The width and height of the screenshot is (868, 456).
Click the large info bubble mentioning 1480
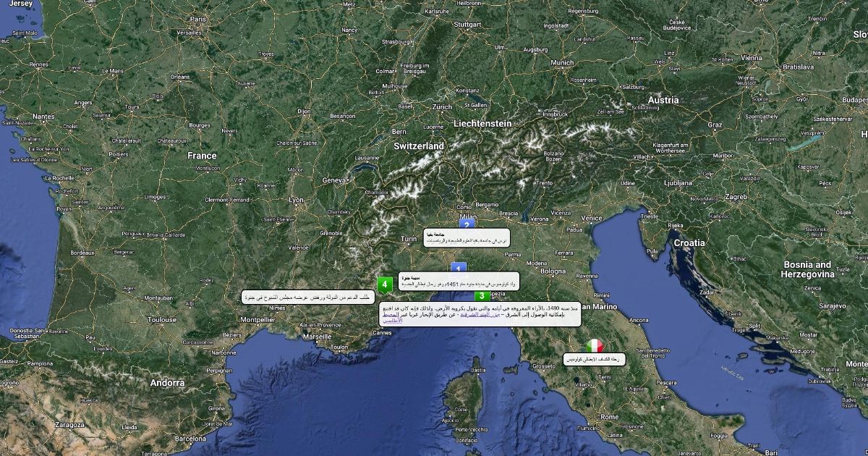click(x=481, y=314)
